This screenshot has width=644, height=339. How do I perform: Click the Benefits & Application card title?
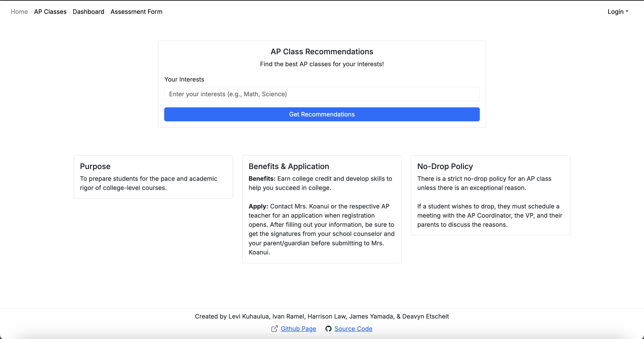(x=289, y=167)
